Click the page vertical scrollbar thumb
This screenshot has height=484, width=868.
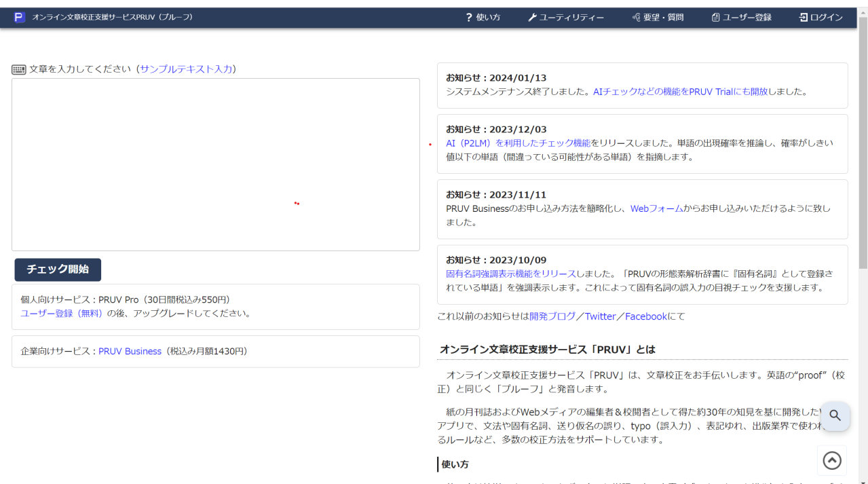863,143
